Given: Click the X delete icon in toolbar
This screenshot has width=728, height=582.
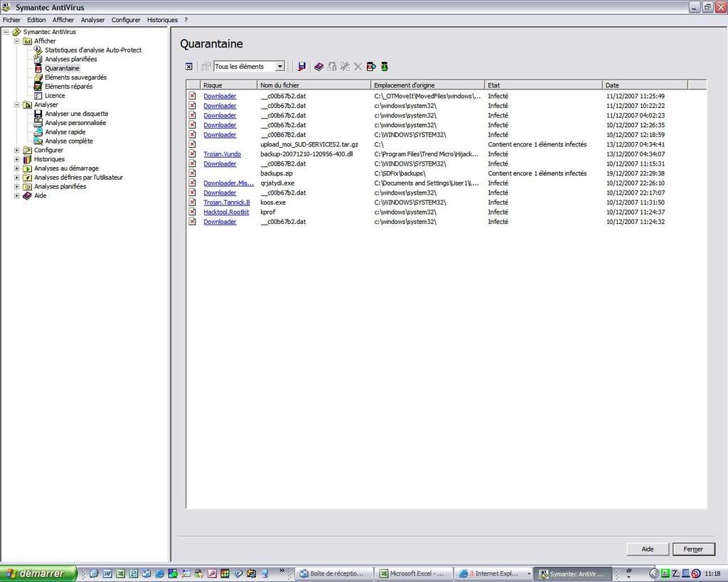Looking at the screenshot, I should (358, 67).
